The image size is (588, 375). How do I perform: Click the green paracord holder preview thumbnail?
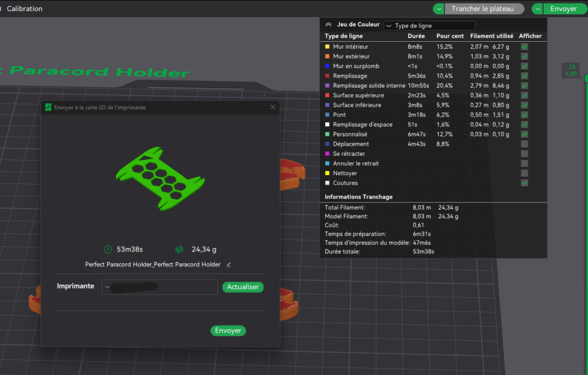tap(160, 178)
